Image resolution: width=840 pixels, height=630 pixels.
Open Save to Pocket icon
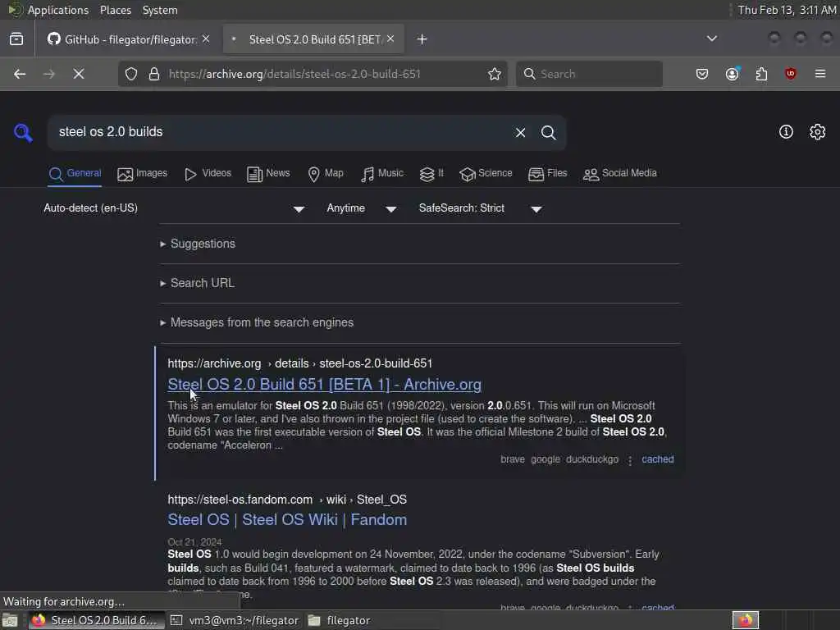pos(702,74)
